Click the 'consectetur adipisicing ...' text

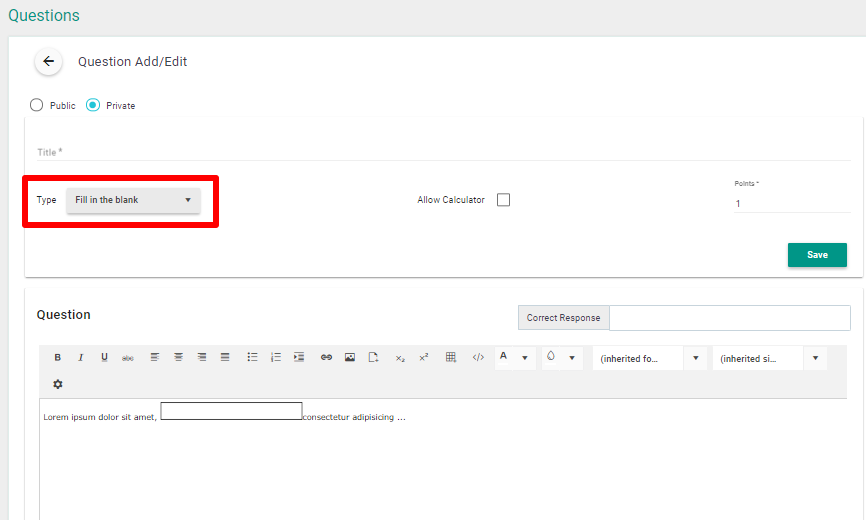(354, 417)
